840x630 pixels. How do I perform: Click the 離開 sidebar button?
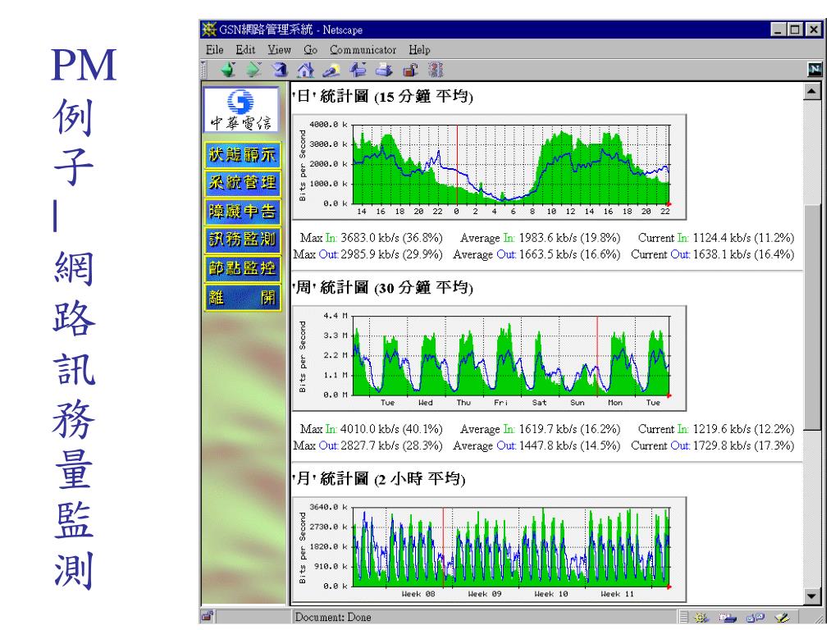(242, 297)
